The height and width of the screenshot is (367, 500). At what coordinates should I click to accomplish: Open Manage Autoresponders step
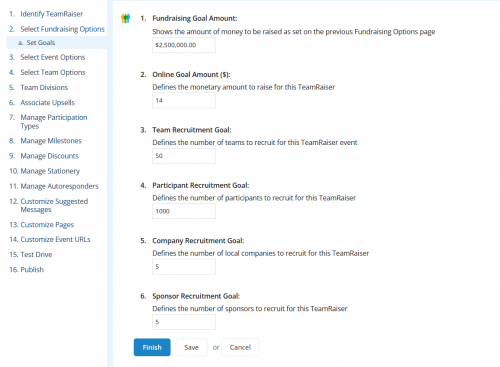point(59,186)
